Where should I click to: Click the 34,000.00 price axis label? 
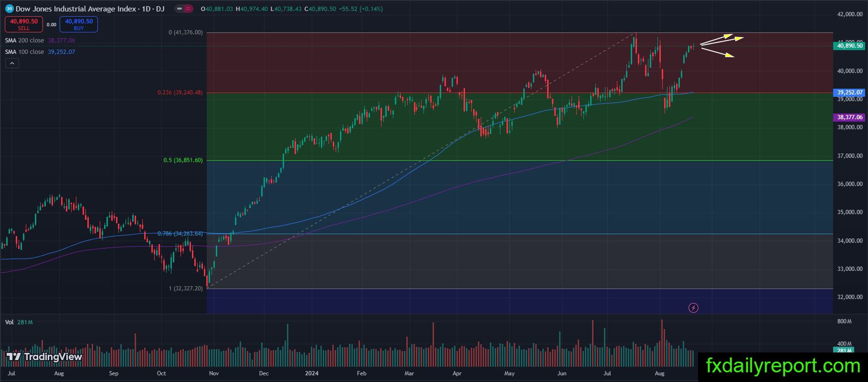[x=850, y=241]
